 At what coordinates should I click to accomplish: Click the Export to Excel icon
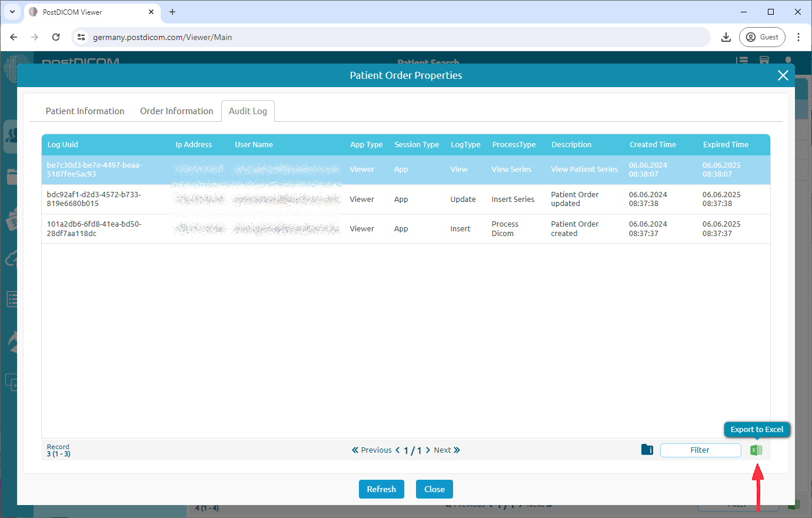pyautogui.click(x=756, y=450)
